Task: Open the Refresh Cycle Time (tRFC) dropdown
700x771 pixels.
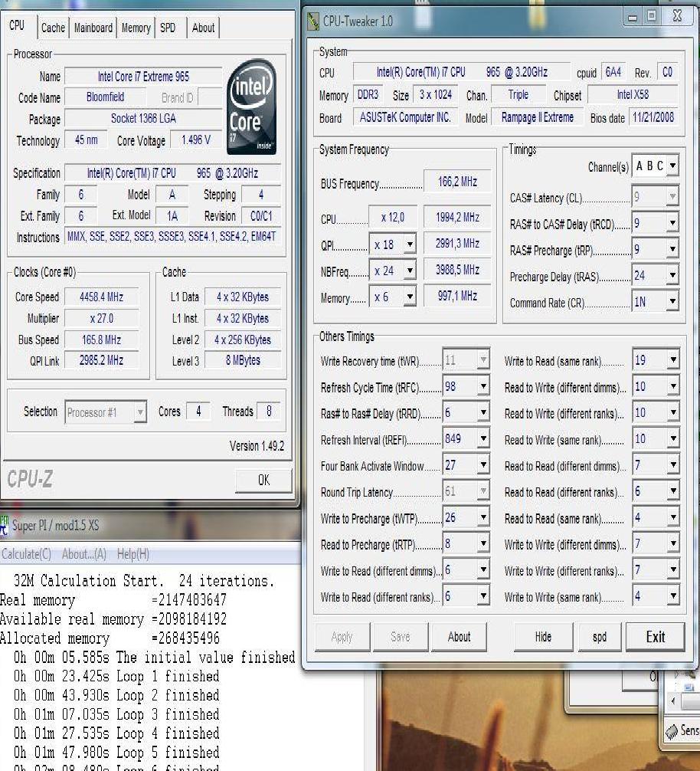Action: 483,387
